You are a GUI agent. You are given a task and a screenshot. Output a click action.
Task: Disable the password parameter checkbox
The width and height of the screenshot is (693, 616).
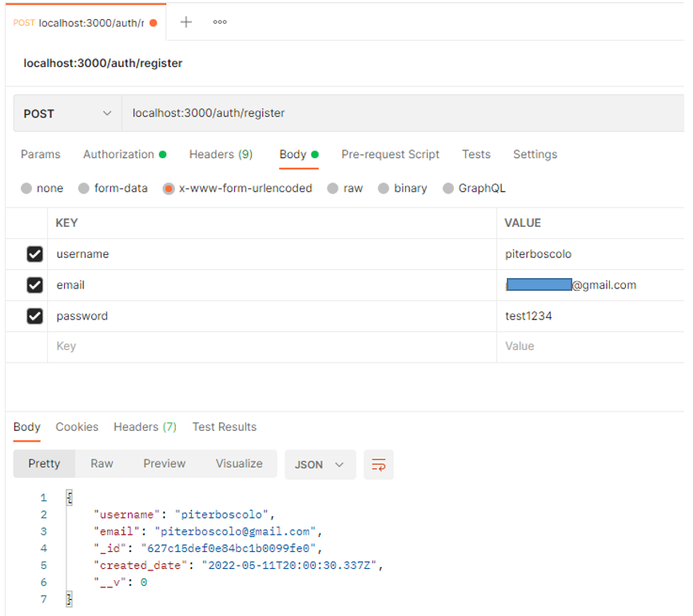click(33, 316)
